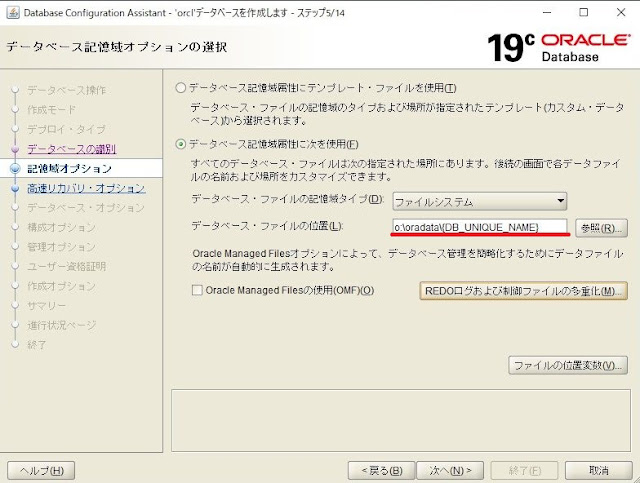Enable Oracle Managed Files (OMF) checkbox
The image size is (640, 483).
coord(197,290)
